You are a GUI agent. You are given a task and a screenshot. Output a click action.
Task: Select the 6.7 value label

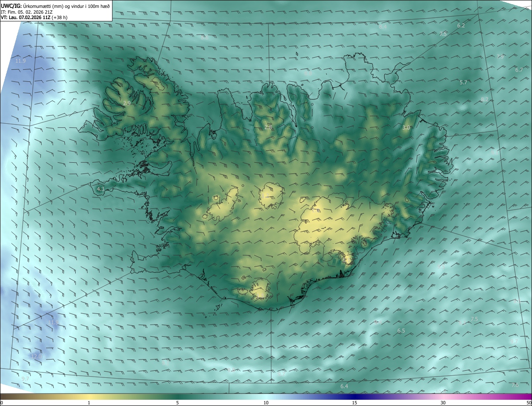click(x=519, y=70)
